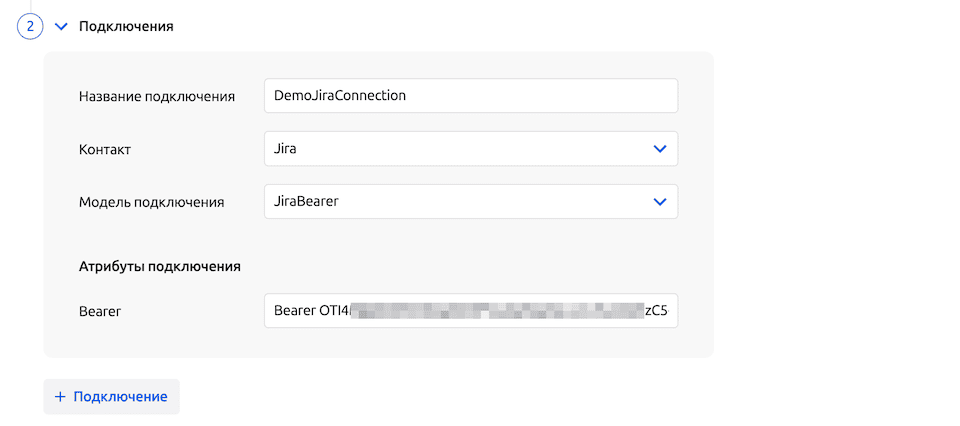Click the DemoJiraConnection text value
960x426 pixels.
pyautogui.click(x=340, y=96)
